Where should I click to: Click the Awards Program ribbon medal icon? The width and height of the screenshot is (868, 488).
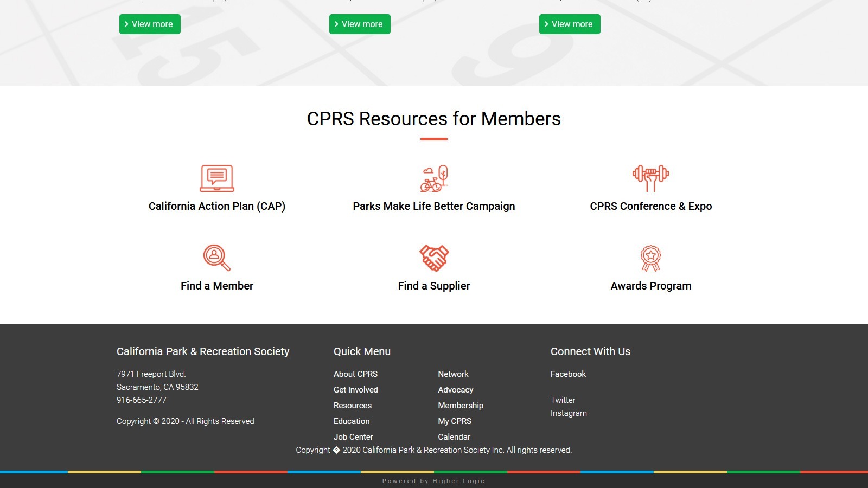(650, 258)
